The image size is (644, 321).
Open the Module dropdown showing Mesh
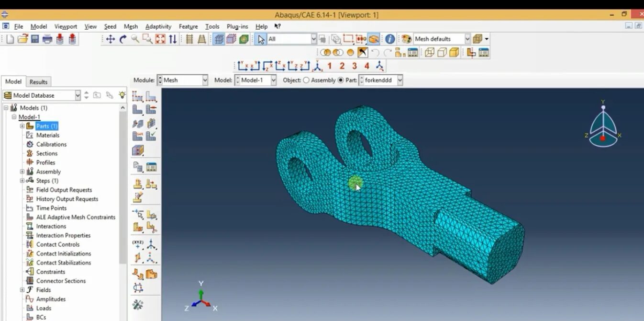click(x=205, y=80)
